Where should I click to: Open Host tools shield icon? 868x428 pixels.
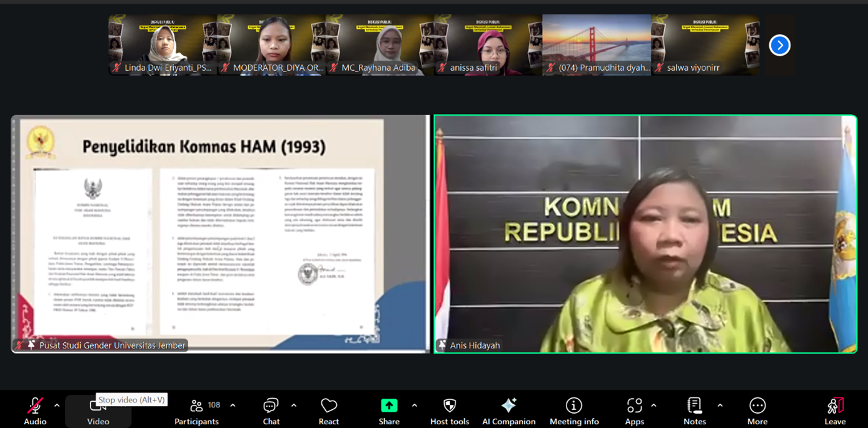[x=449, y=410]
